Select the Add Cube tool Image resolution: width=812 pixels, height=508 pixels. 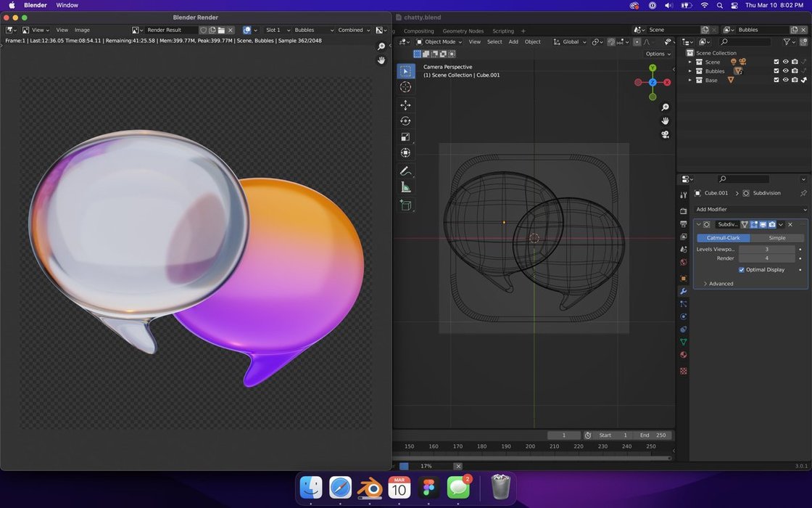coord(405,205)
